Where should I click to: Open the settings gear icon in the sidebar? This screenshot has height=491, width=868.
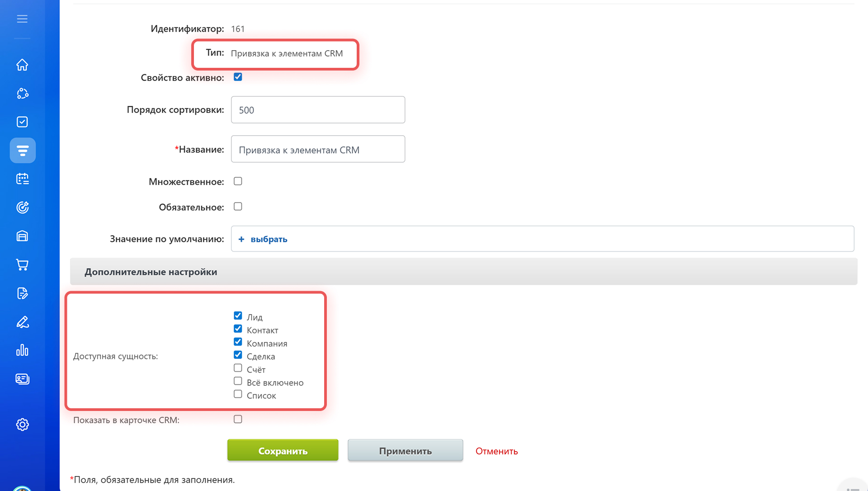coord(22,425)
